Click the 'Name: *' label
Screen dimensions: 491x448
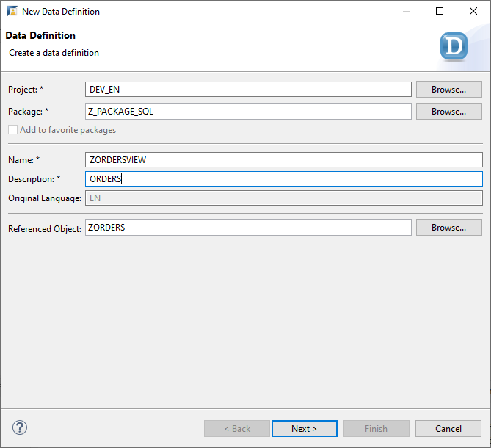(23, 160)
